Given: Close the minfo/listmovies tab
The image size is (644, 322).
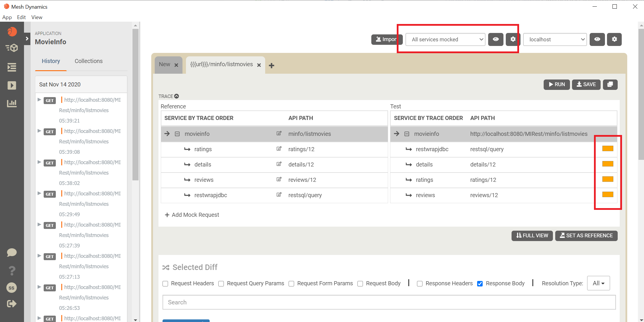Looking at the screenshot, I should point(259,65).
